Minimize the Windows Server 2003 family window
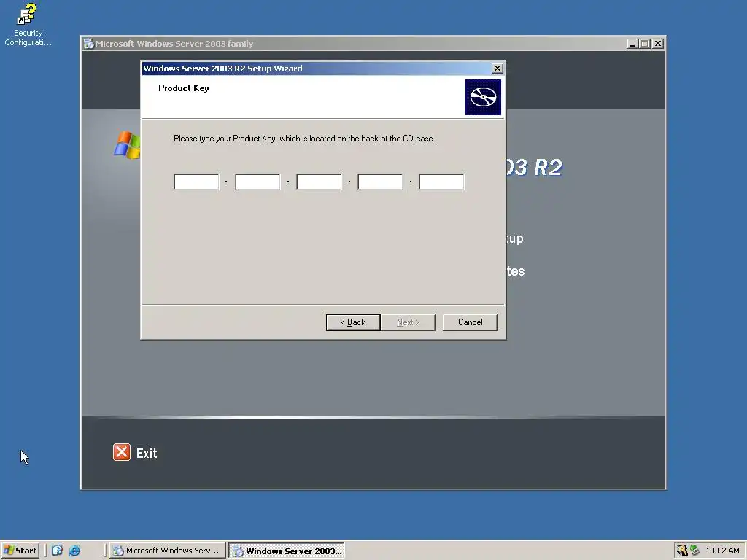This screenshot has height=560, width=747. click(x=632, y=44)
